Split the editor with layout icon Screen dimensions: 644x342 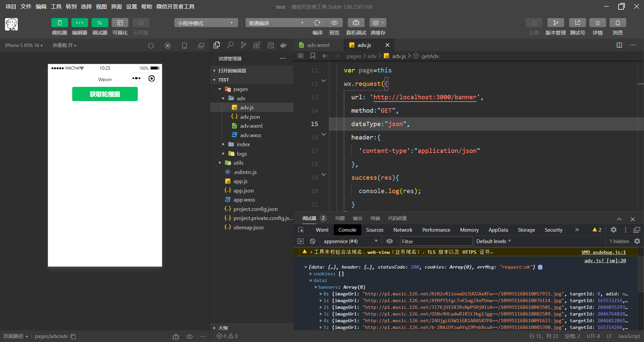(x=619, y=45)
